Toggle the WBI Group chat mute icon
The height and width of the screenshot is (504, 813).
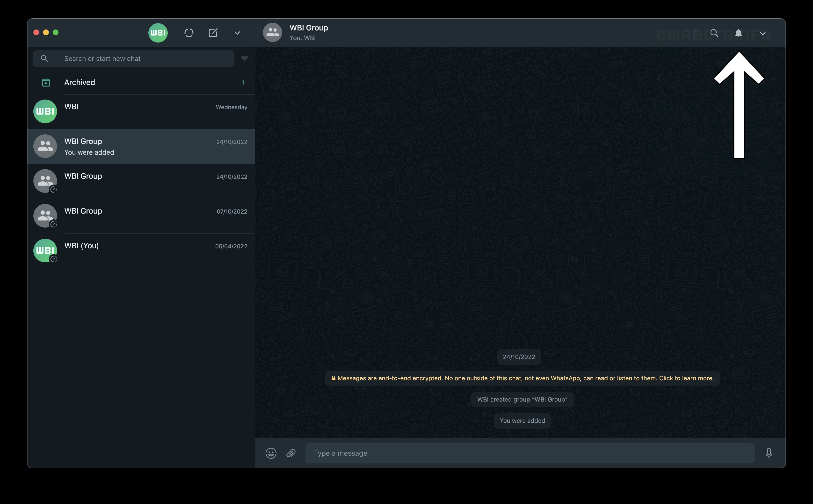pyautogui.click(x=738, y=33)
